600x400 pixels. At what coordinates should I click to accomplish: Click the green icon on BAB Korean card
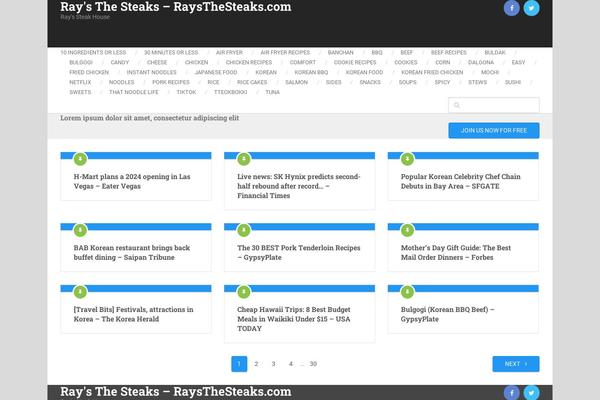pos(80,230)
